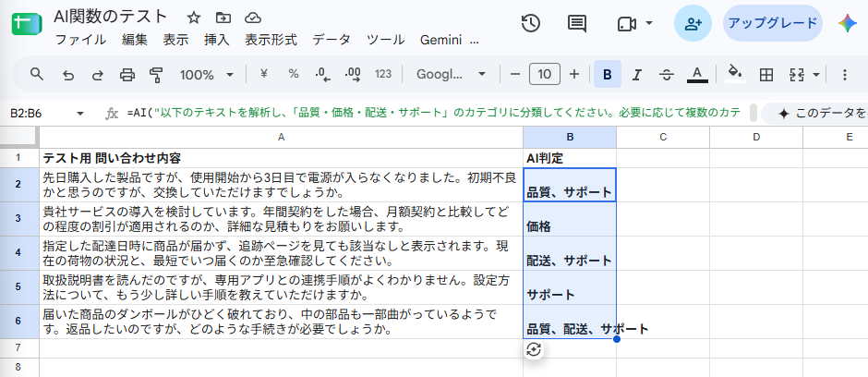Screen dimensions: 868x377
Task: Click the アップグレード button
Action: click(x=773, y=23)
